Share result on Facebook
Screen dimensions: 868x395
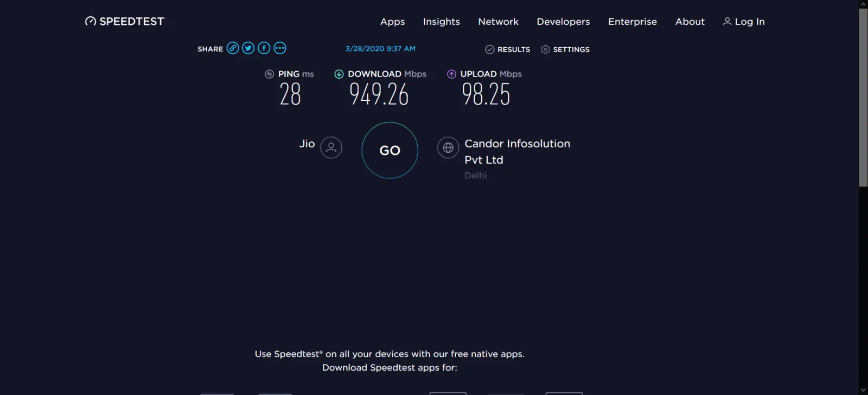264,48
